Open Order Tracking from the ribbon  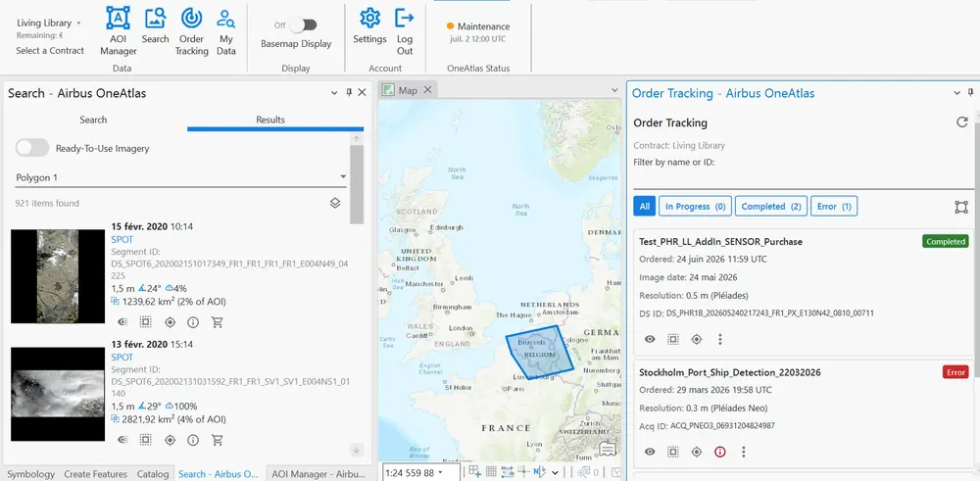pos(191,30)
